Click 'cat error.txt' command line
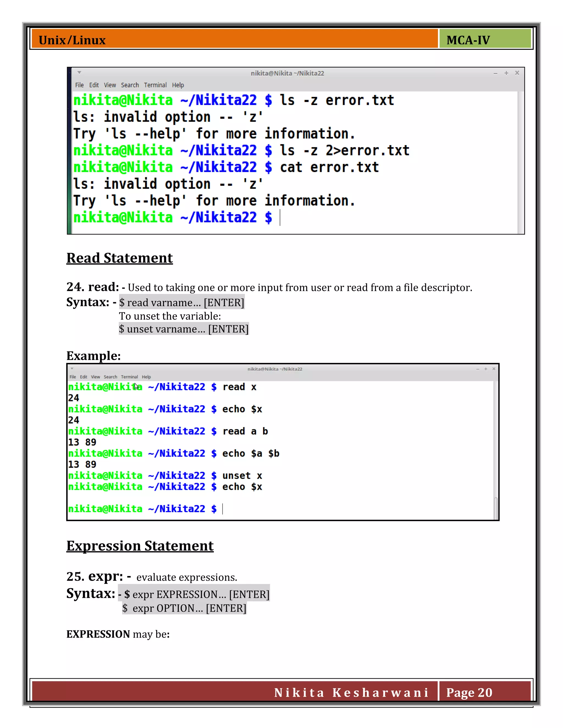Screen dimensions: 563x728 pos(329,167)
